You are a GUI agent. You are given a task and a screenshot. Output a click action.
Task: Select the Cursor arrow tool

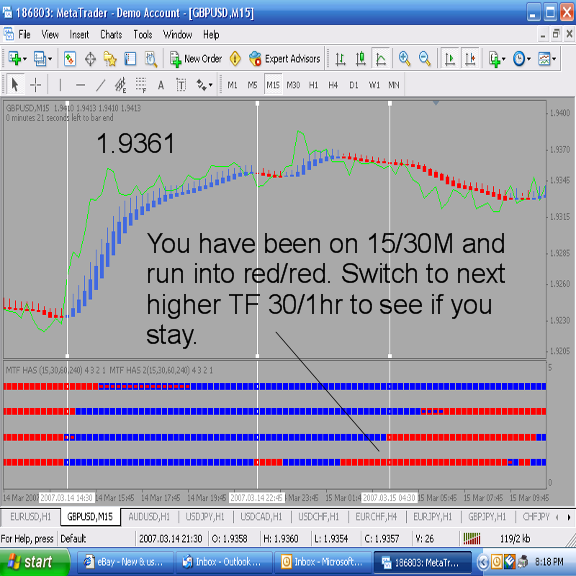(x=15, y=85)
